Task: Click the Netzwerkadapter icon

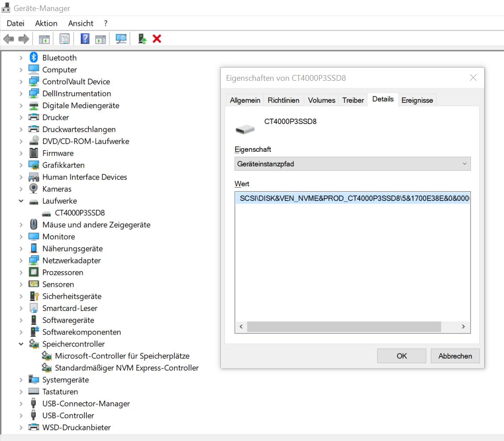Action: click(x=34, y=260)
